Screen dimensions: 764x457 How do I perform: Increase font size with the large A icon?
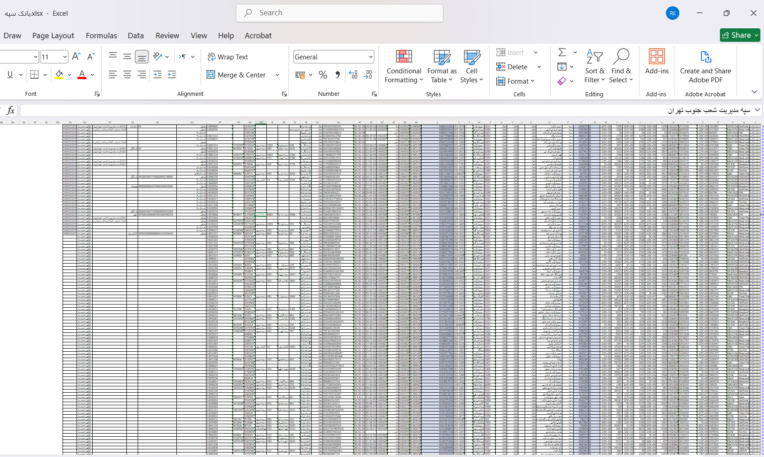coord(76,57)
